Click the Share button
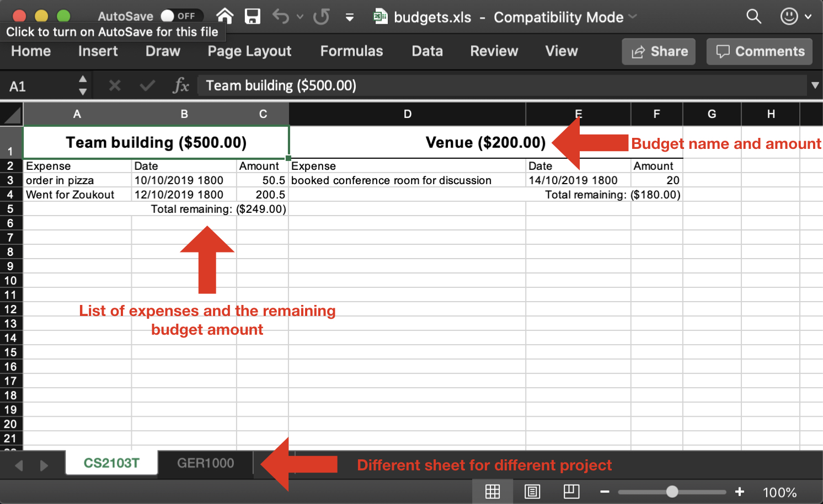 (659, 51)
